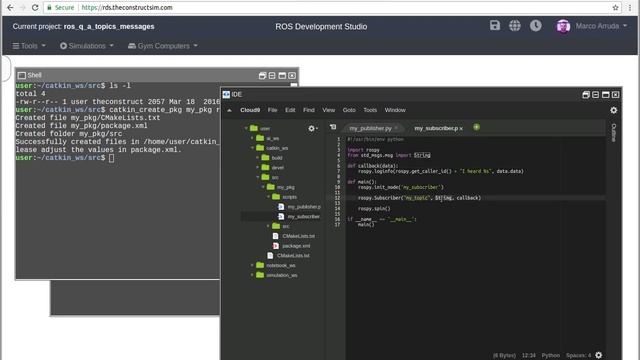Open editor settings gear in status bar

click(599, 356)
